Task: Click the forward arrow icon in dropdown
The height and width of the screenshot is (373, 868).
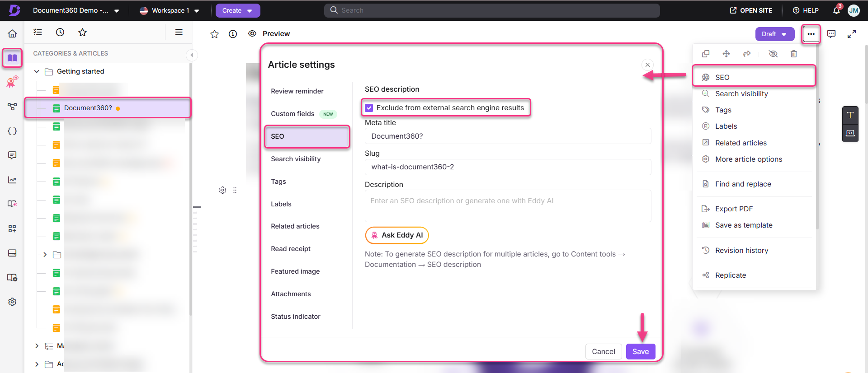Action: [747, 54]
